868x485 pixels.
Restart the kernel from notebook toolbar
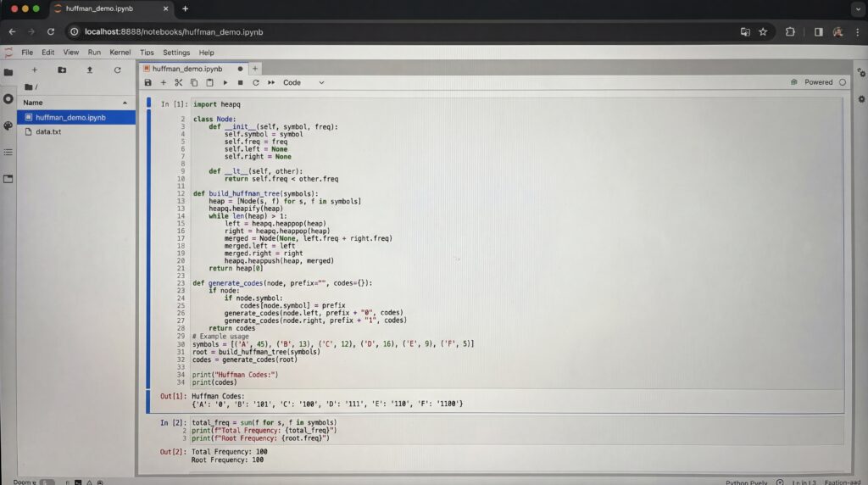[256, 82]
